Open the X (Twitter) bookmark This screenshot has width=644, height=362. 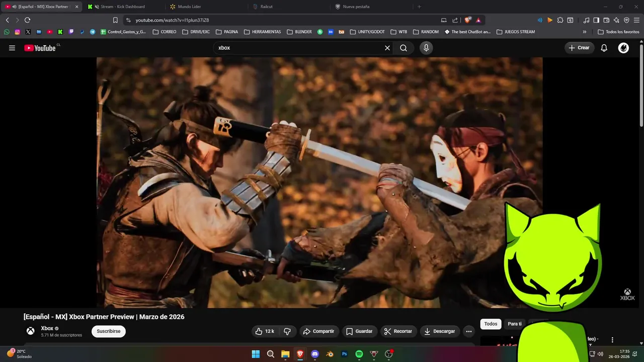[x=28, y=32]
